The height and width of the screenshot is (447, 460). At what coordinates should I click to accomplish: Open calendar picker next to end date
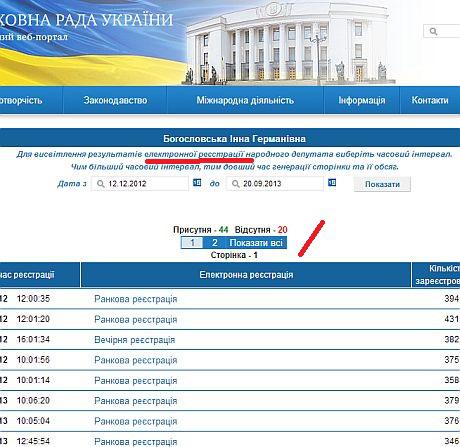point(332,182)
